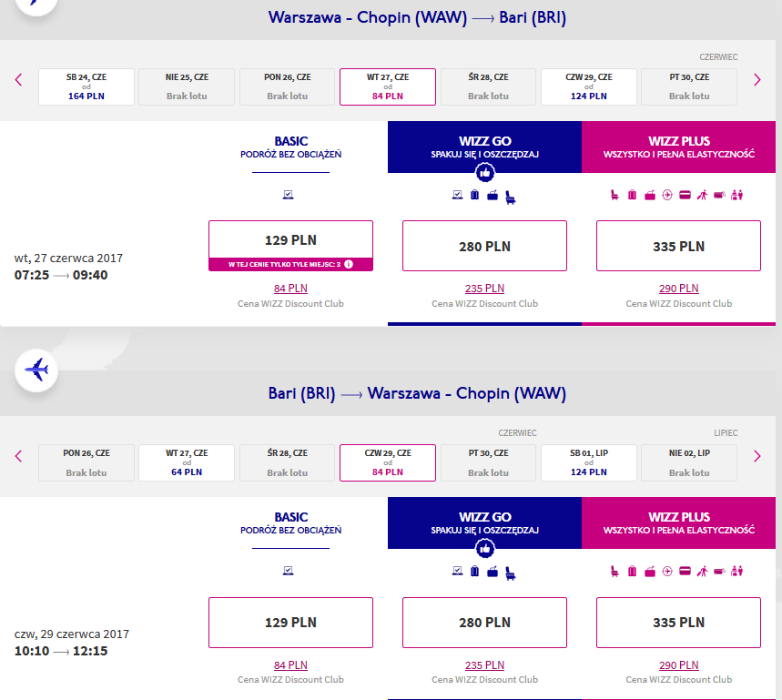Click cabin bag icon in return WIZZ GO

[493, 571]
